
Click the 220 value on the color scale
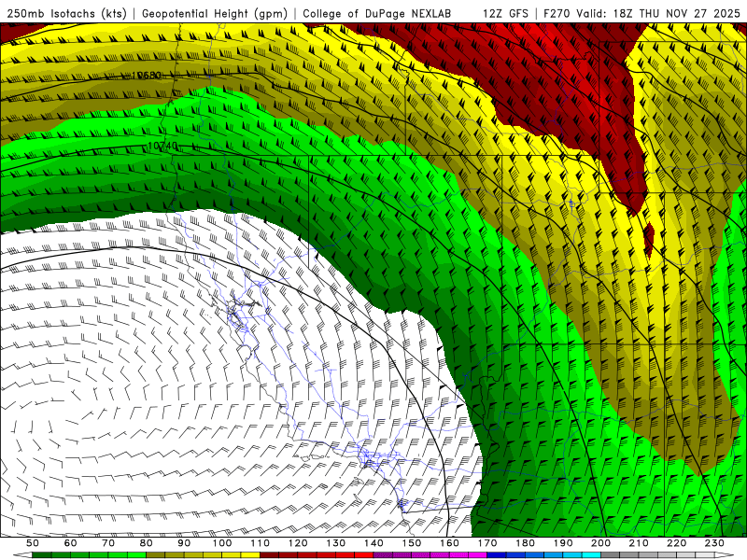[677, 543]
